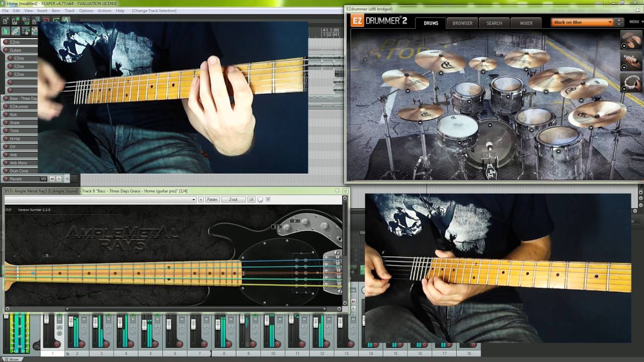The width and height of the screenshot is (644, 362).
Task: Click the hand clap percussion thumbnail in EZdrummer
Action: point(631,40)
